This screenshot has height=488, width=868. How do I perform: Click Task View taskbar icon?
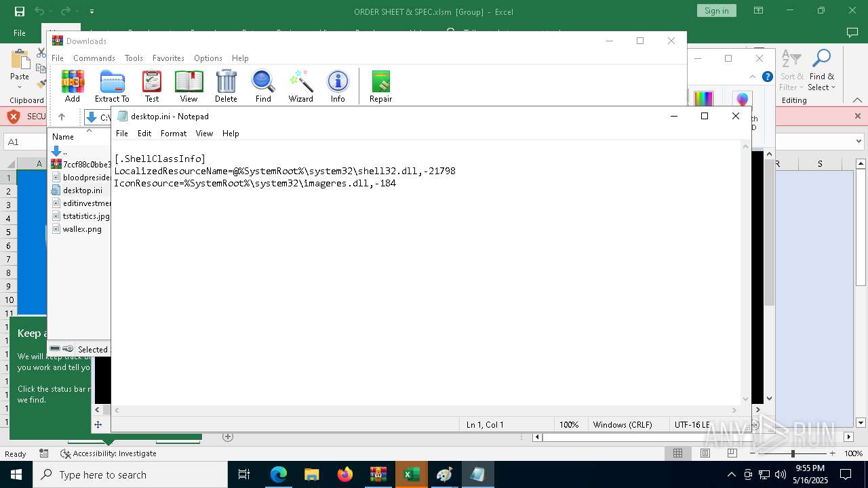[x=244, y=474]
